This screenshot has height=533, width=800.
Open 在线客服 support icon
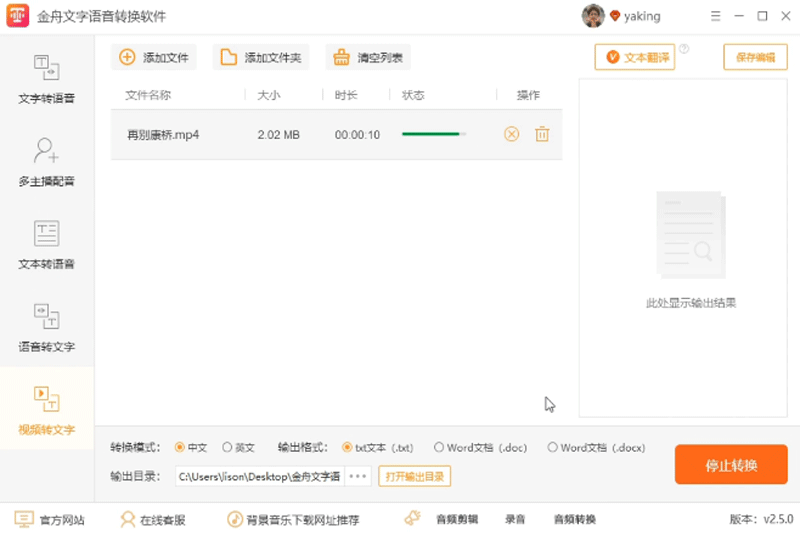tap(128, 519)
